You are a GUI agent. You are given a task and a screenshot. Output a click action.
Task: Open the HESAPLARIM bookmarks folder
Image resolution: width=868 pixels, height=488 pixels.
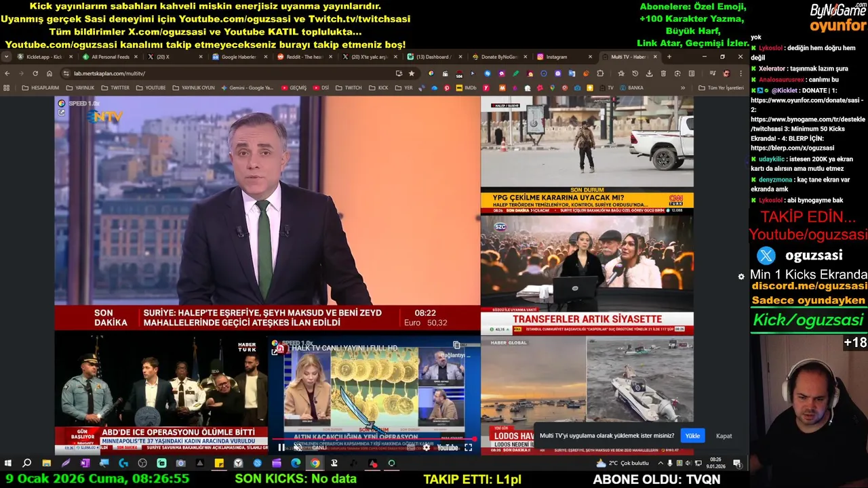pos(41,87)
